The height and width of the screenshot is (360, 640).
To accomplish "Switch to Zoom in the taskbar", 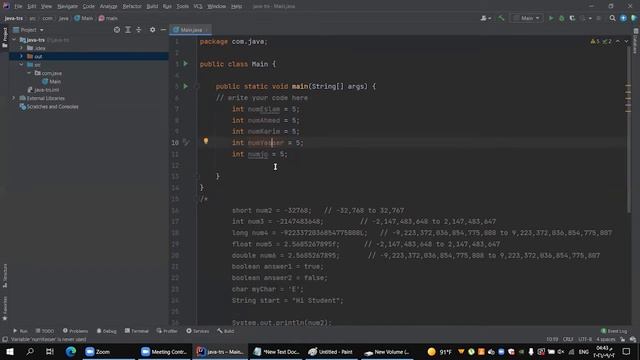I will (x=108, y=351).
